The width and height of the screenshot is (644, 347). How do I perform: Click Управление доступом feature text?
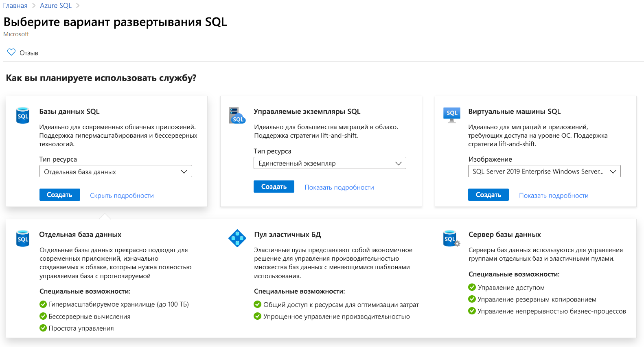(x=511, y=288)
